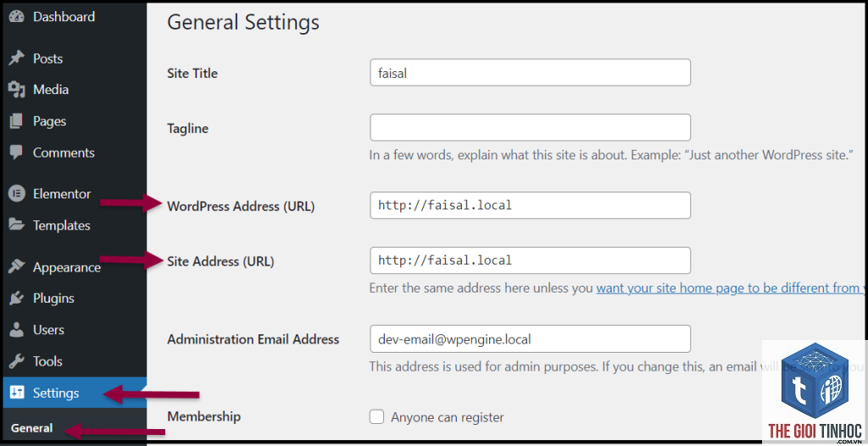
Task: Select the Settings menu item
Action: pyautogui.click(x=75, y=393)
